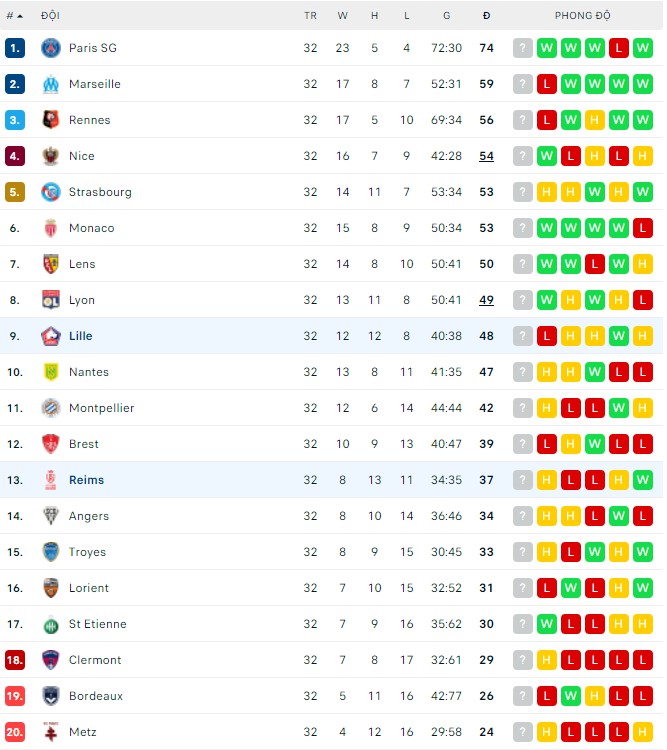Sort standings by the Đ points header
Image resolution: width=667 pixels, height=750 pixels.
486,16
